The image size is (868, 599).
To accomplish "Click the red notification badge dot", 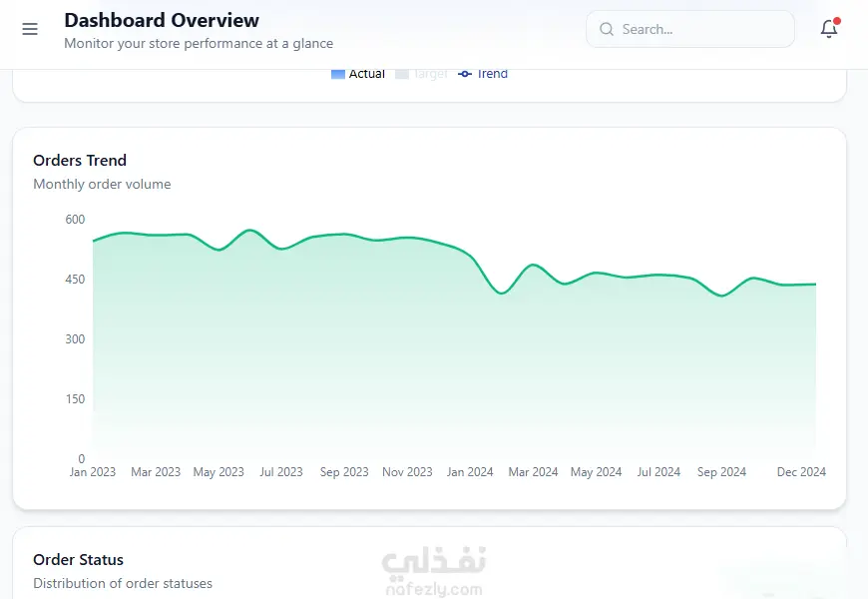I will pos(837,21).
